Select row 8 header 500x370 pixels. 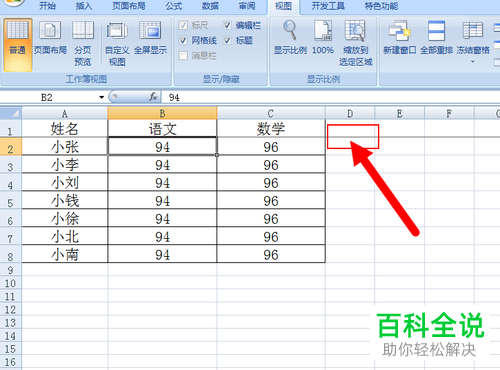click(x=11, y=255)
